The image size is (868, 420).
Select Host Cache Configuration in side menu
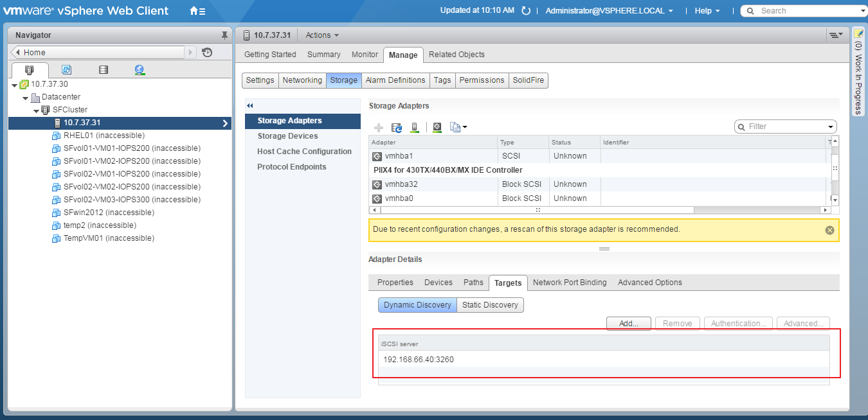tap(304, 152)
